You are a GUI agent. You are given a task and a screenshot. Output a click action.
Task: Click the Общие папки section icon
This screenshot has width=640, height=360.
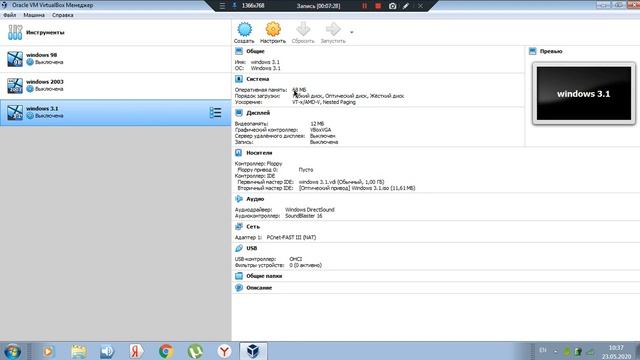pos(239,276)
